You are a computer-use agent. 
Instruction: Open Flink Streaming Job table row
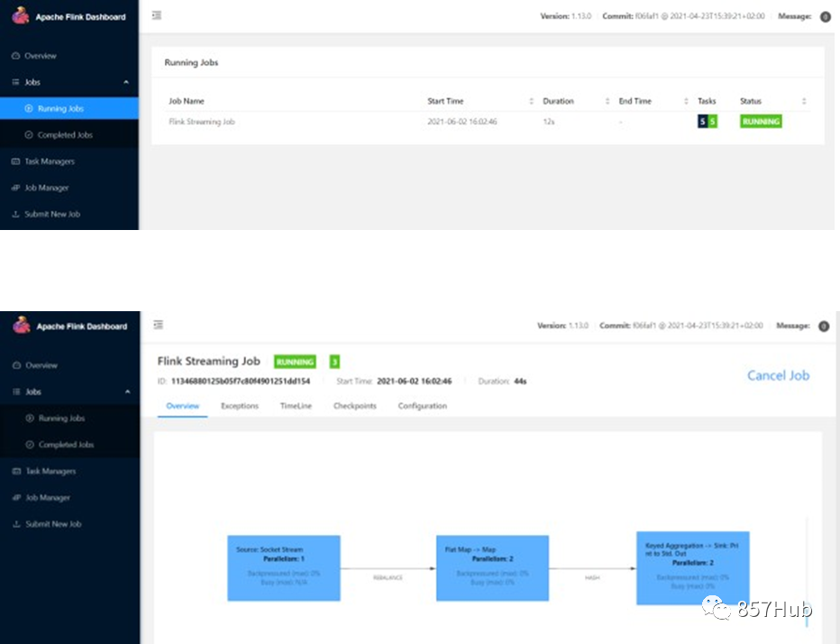[488, 122]
